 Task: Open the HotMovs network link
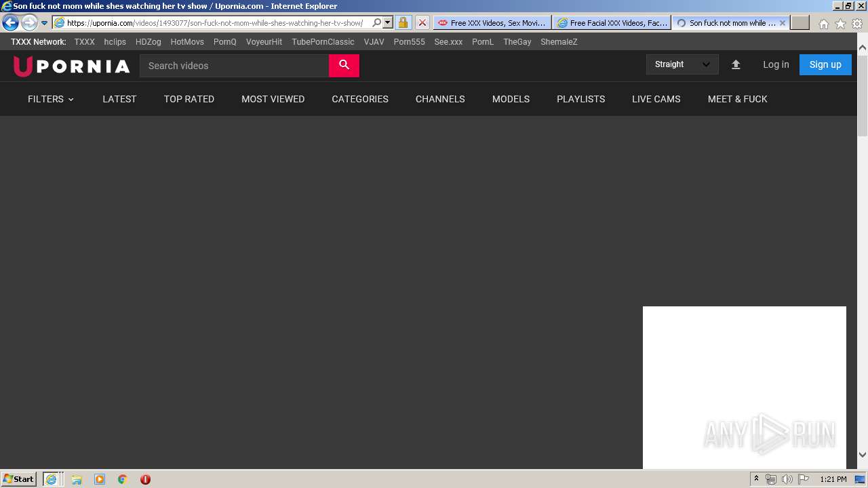tap(187, 41)
